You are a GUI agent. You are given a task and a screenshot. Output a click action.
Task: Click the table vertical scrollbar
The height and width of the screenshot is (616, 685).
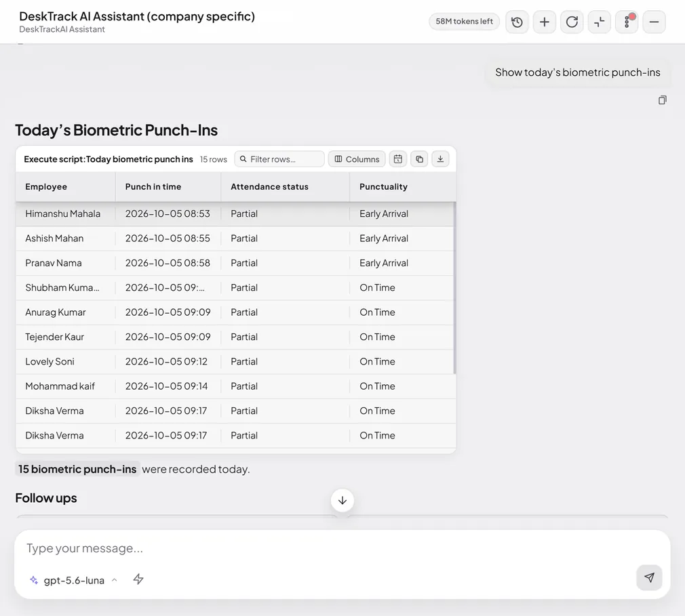(455, 288)
